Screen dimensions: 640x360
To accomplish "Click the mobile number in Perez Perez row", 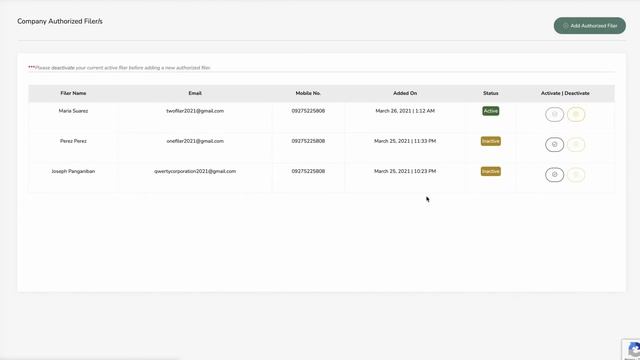I will [x=308, y=141].
